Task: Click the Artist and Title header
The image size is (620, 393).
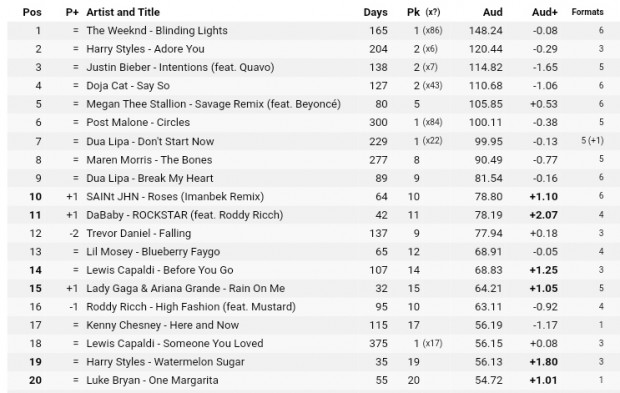Action: 123,12
